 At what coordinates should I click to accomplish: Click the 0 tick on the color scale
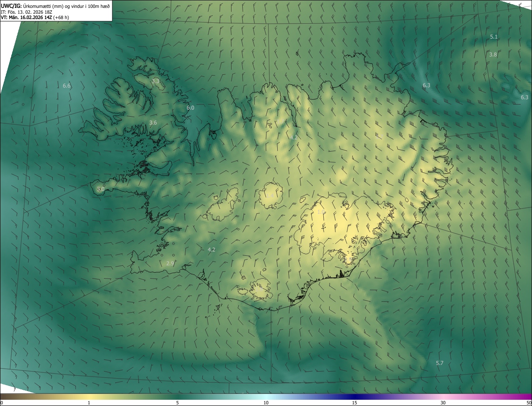(x=2, y=403)
